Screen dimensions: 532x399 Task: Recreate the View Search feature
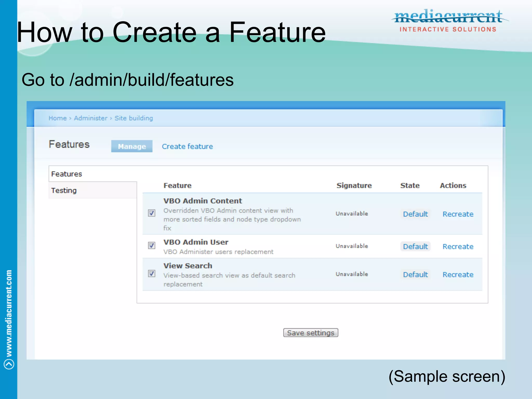point(458,275)
